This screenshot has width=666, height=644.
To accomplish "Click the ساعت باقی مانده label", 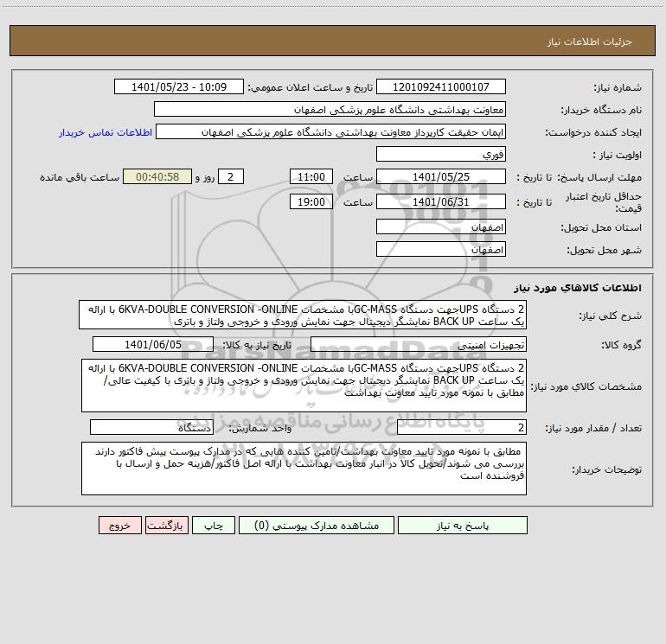I will point(80,177).
